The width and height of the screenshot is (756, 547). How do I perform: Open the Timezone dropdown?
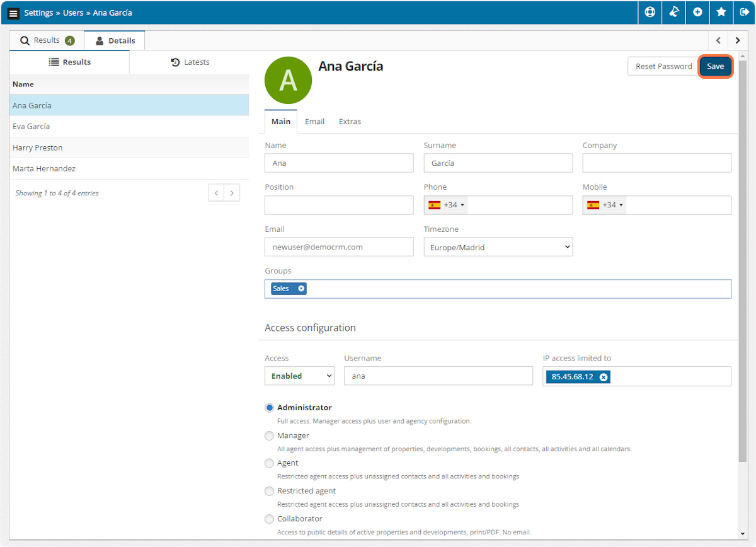coord(498,247)
